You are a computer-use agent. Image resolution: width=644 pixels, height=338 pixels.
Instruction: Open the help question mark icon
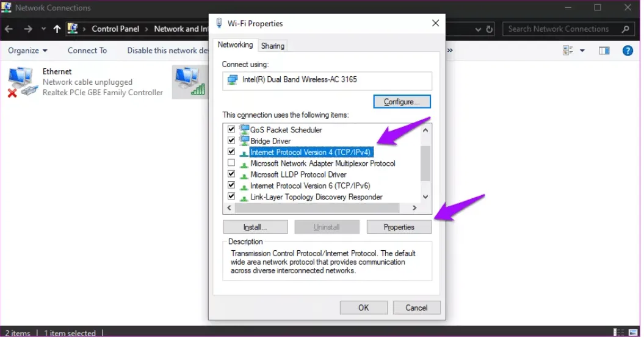pos(627,51)
